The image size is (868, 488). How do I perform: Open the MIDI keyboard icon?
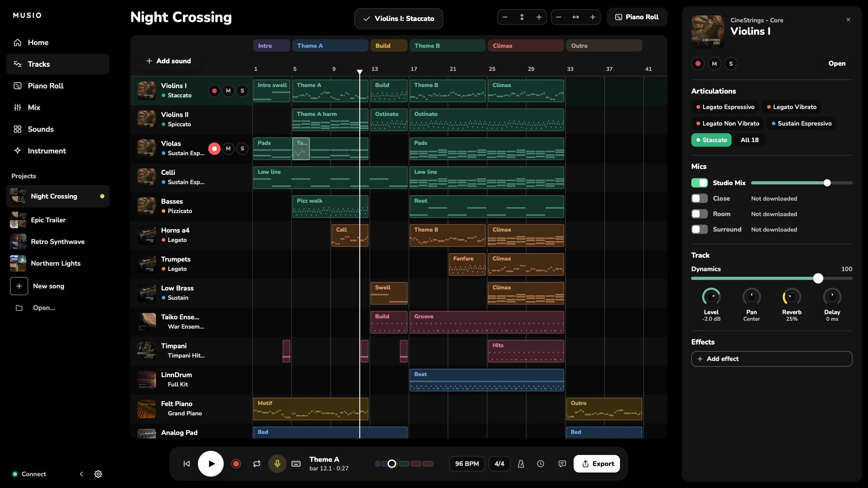(x=296, y=464)
